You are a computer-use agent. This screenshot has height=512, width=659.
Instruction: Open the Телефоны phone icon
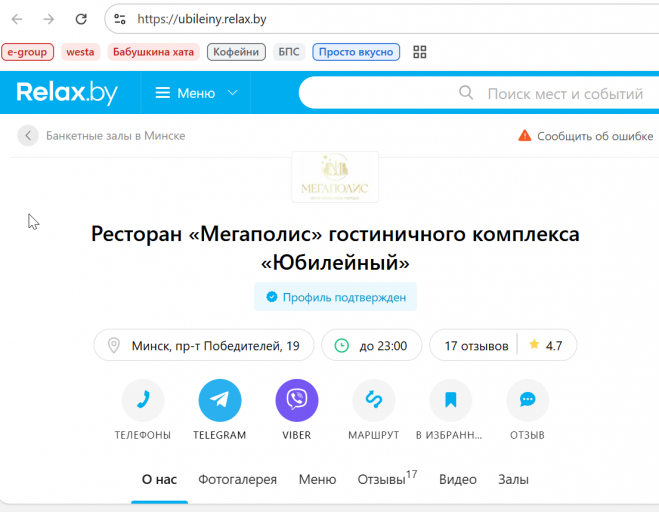click(x=143, y=400)
